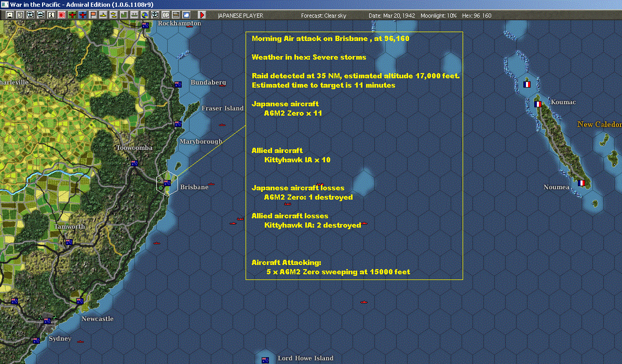
Task: Select the Brisbane base flag on map
Action: click(167, 183)
